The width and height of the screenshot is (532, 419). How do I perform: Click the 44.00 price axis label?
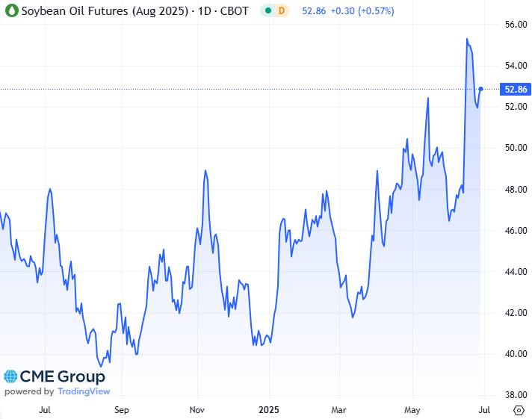(x=516, y=272)
